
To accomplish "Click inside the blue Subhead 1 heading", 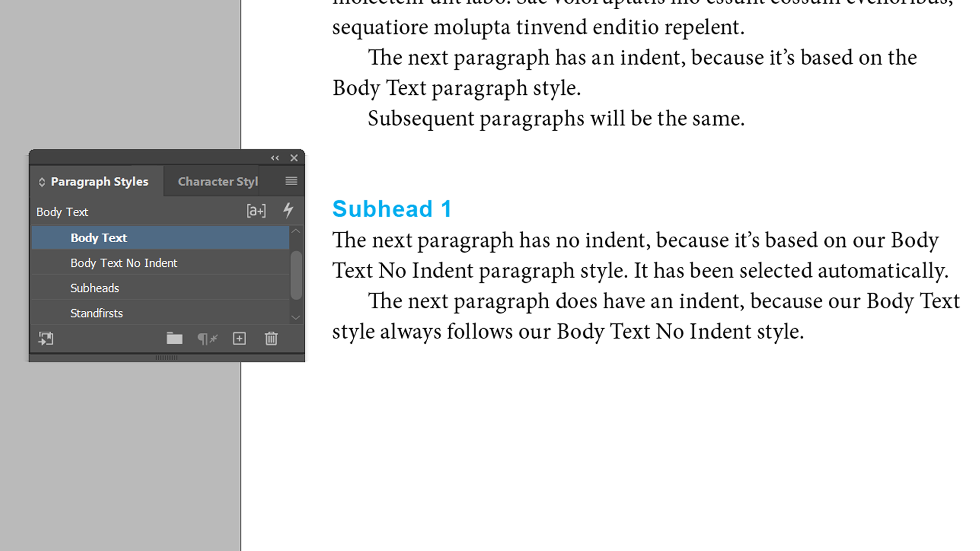I will [391, 209].
